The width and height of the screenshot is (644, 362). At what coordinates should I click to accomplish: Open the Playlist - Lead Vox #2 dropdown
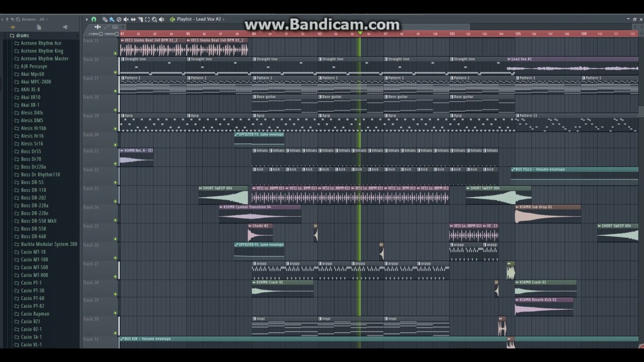[x=200, y=19]
